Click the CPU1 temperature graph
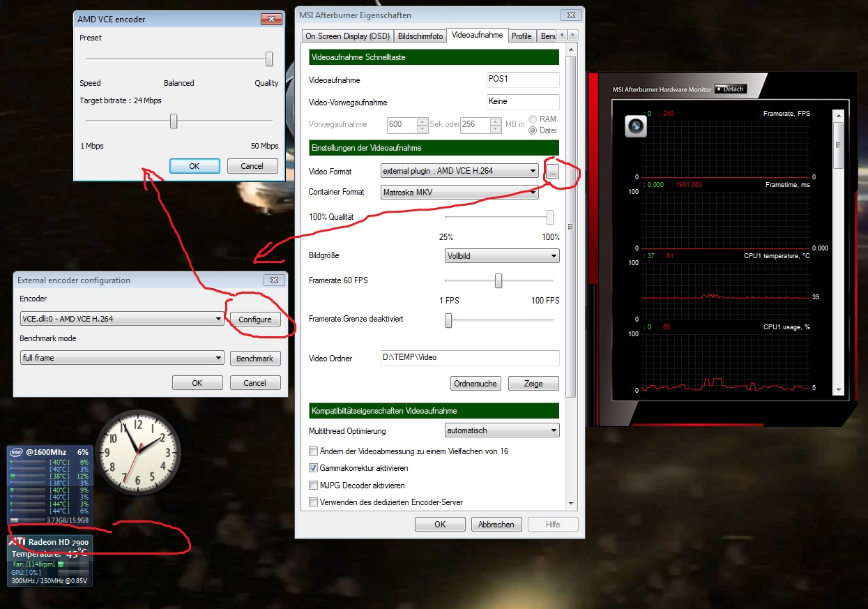Image resolution: width=868 pixels, height=609 pixels. coord(725,290)
